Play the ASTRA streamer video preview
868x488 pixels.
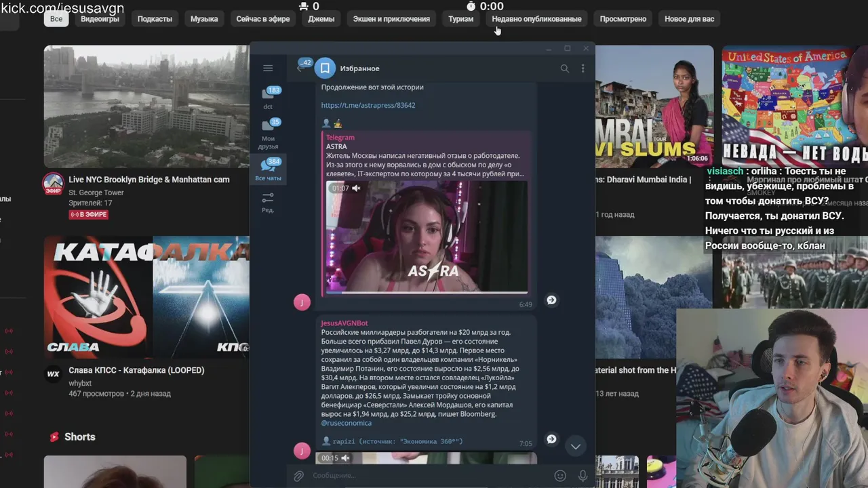point(426,237)
